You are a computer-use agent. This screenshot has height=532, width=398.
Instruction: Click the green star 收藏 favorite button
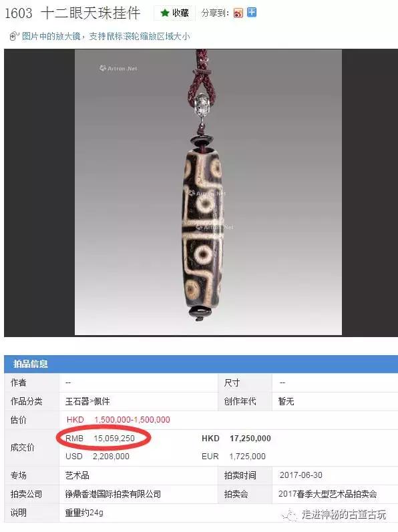coord(174,13)
